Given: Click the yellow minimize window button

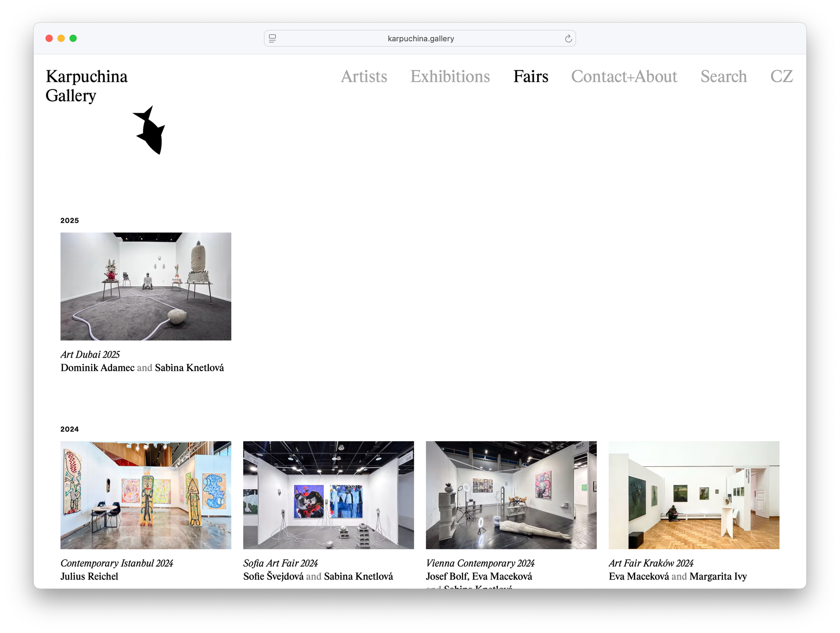Looking at the screenshot, I should pyautogui.click(x=61, y=38).
